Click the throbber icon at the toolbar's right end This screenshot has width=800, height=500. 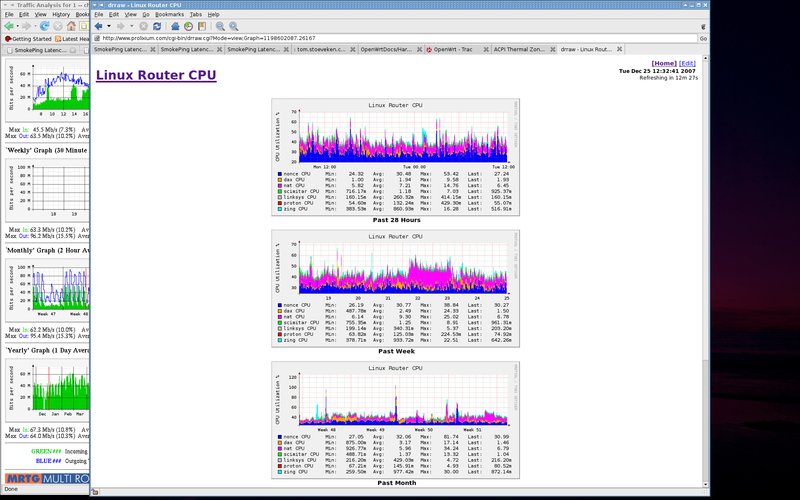pos(703,27)
